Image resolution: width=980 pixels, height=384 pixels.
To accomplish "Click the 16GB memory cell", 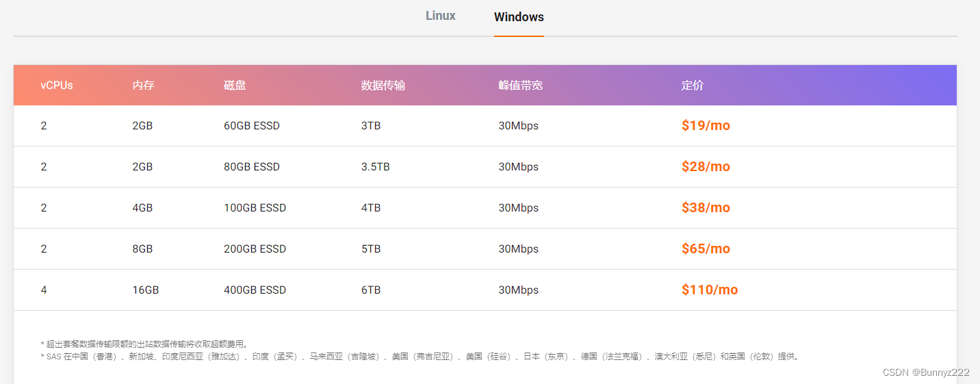I will coord(146,290).
